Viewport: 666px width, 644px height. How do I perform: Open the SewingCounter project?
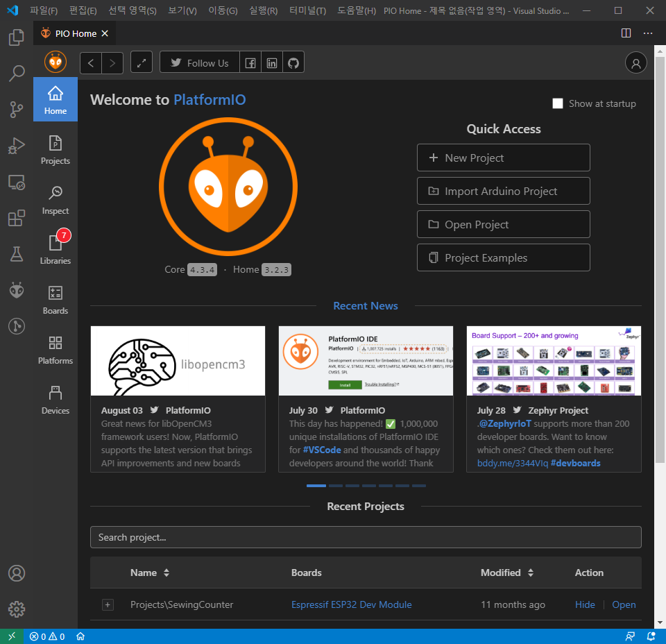[624, 604]
